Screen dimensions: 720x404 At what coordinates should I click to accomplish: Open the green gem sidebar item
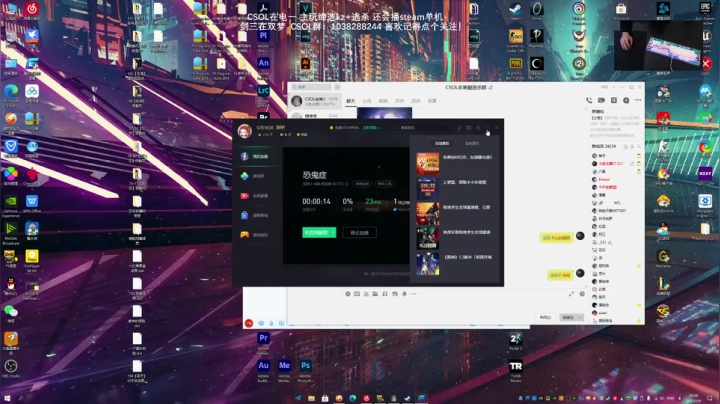point(254,176)
